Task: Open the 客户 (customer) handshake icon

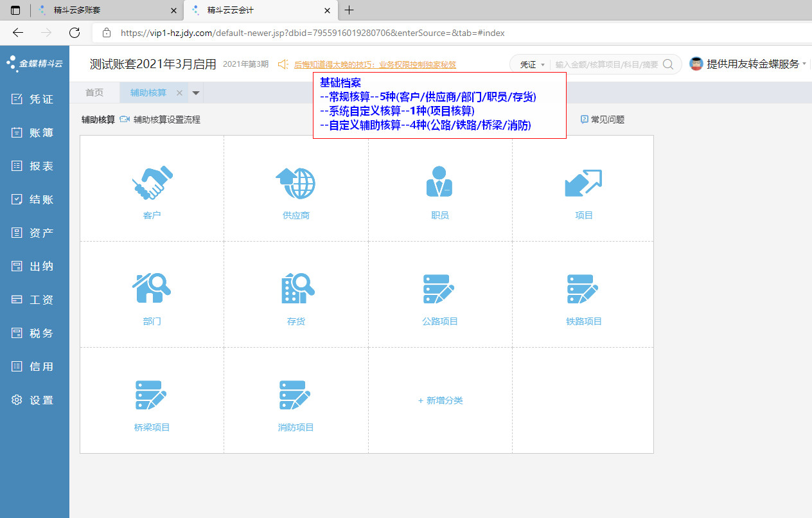Action: pos(152,183)
